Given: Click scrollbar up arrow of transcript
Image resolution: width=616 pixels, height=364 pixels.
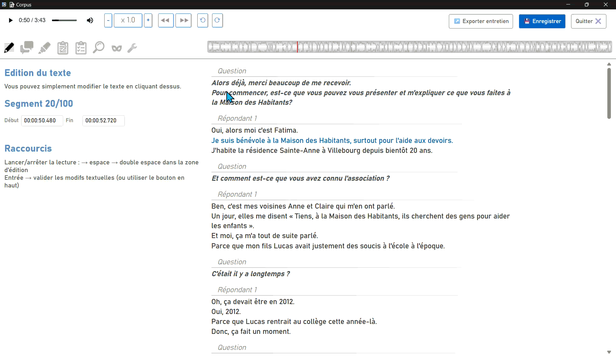Looking at the screenshot, I should tap(609, 64).
